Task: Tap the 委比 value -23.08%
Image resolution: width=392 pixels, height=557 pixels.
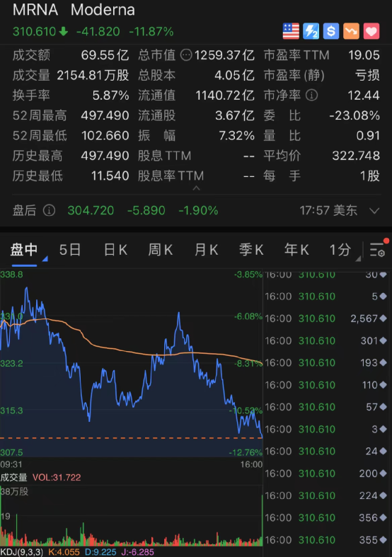Action: tap(354, 115)
